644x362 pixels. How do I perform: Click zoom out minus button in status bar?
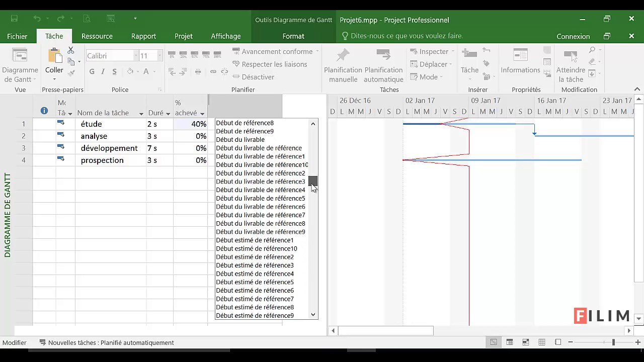tap(571, 342)
